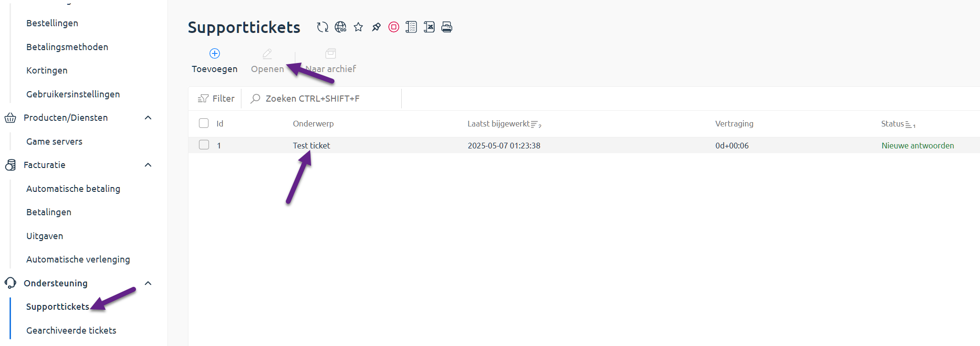
Task: Collapse the Facturatie section
Action: (148, 165)
